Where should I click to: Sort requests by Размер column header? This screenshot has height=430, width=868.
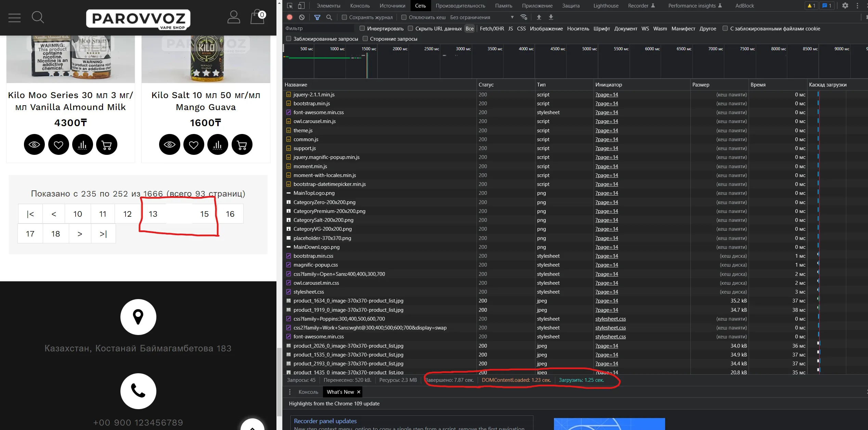(x=719, y=85)
